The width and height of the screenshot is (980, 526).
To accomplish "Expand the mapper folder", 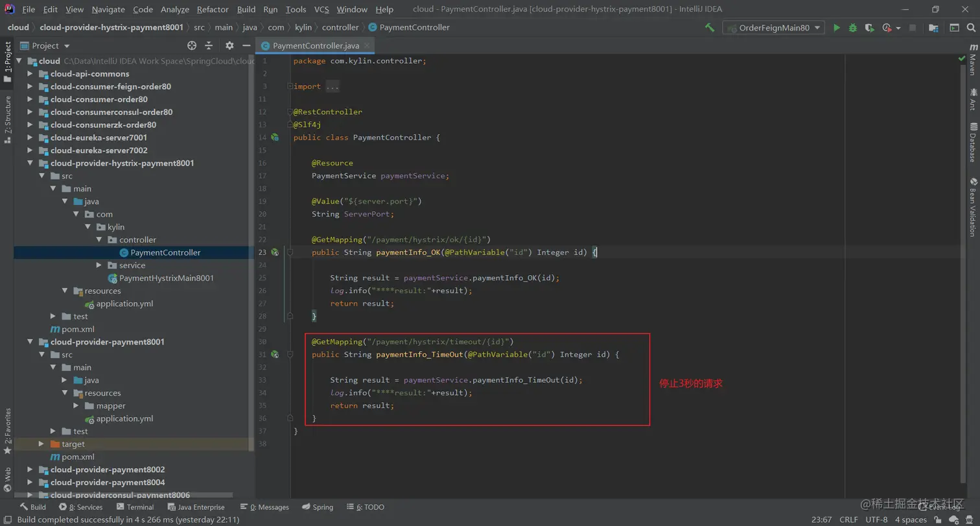I will click(x=76, y=406).
